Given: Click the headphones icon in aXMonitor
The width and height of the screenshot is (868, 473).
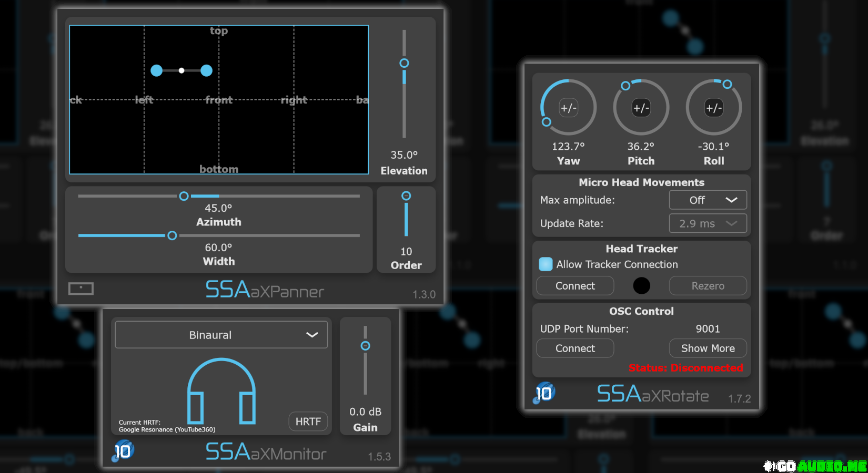Looking at the screenshot, I should (x=221, y=391).
